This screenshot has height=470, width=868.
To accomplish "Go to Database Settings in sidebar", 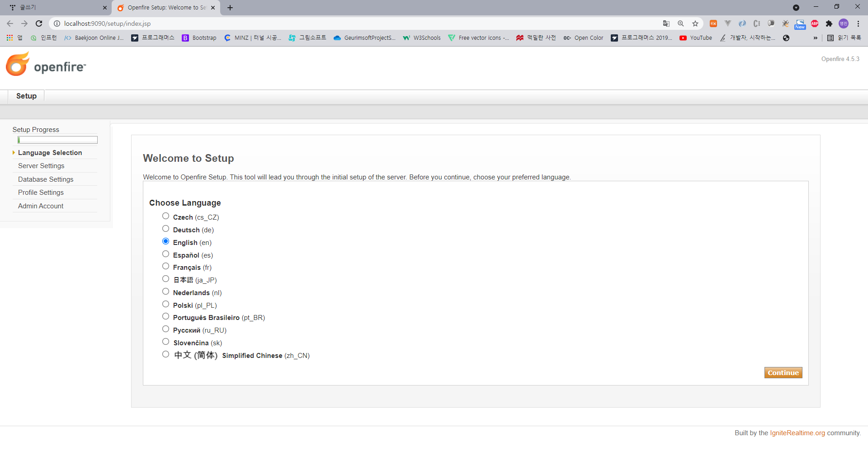I will [46, 179].
